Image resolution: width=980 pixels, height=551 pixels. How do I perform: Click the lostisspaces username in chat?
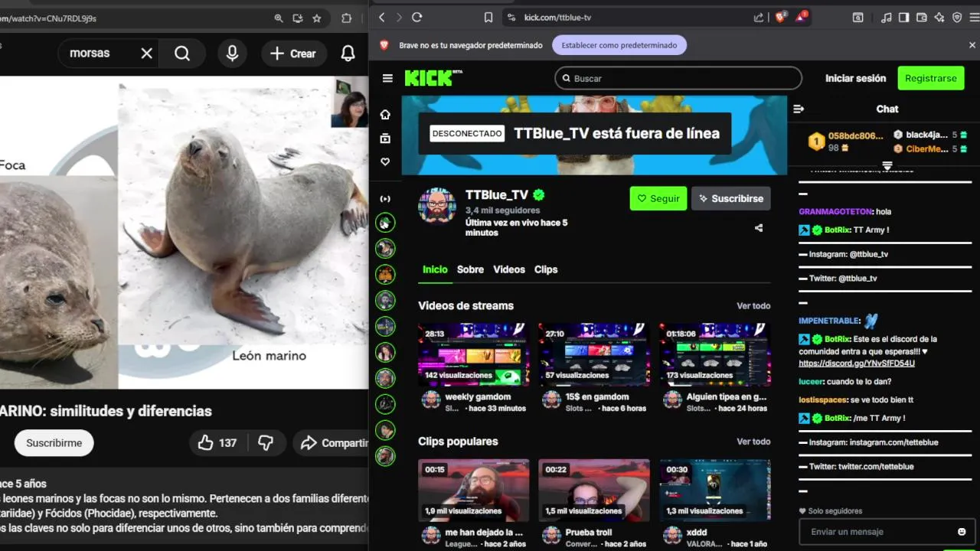(x=823, y=399)
